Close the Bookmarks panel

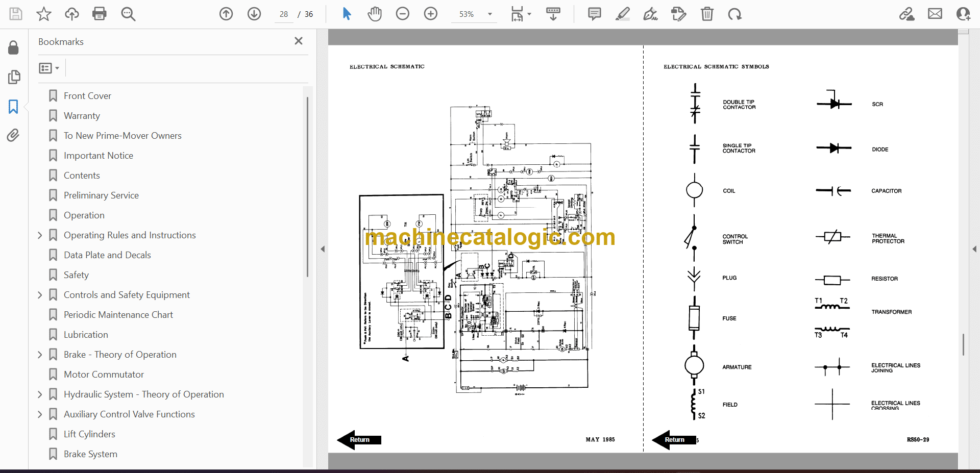(x=299, y=41)
